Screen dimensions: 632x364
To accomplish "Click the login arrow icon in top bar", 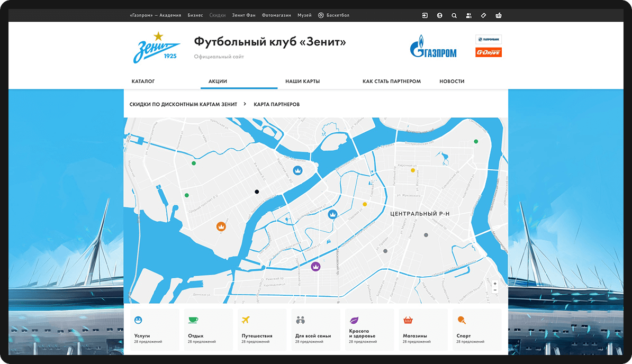I will [x=425, y=15].
